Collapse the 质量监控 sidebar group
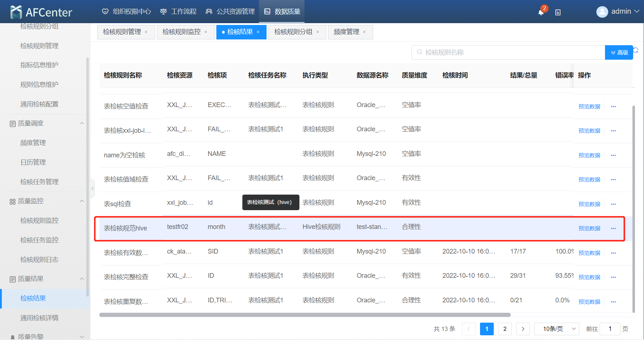This screenshot has width=644, height=340. (82, 201)
